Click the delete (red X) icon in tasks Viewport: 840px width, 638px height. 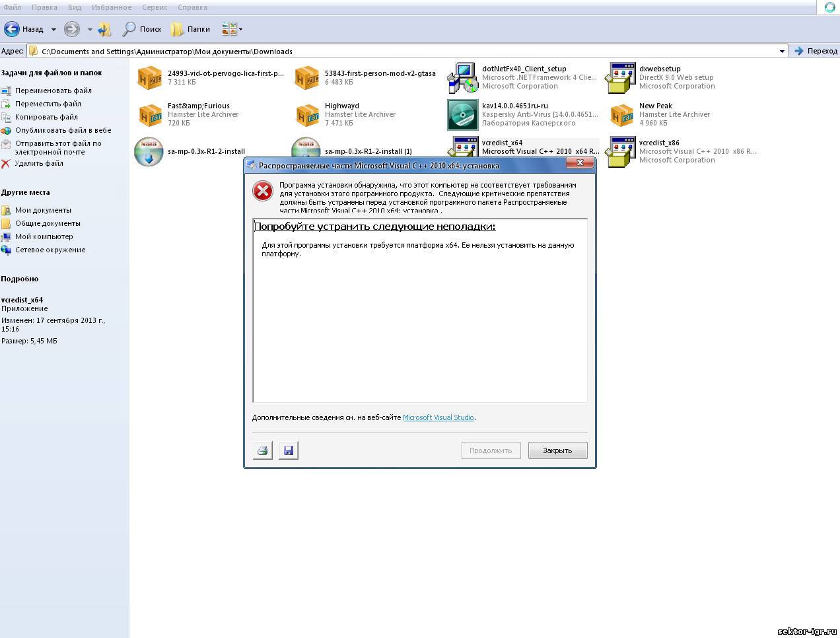pyautogui.click(x=6, y=163)
